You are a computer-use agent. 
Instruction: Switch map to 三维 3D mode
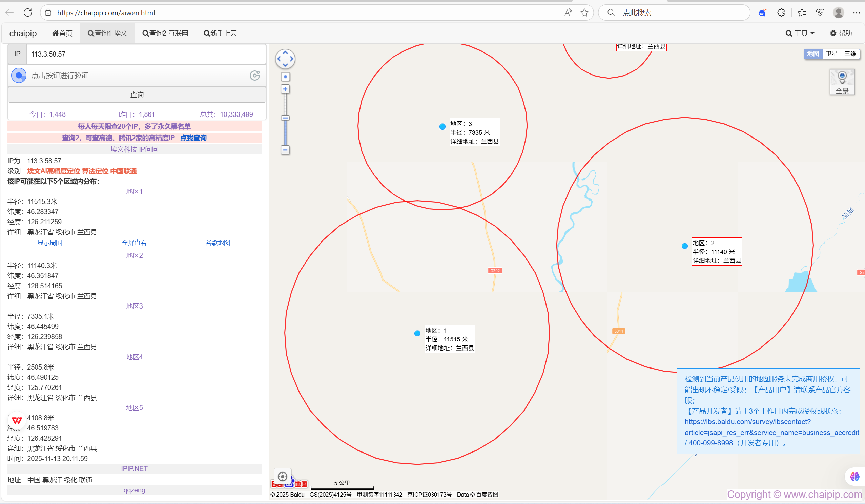pos(850,54)
